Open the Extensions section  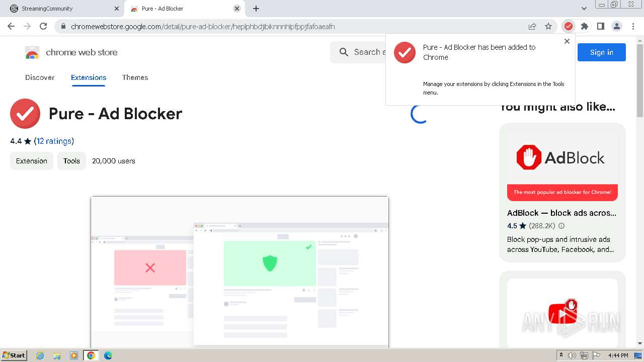89,77
